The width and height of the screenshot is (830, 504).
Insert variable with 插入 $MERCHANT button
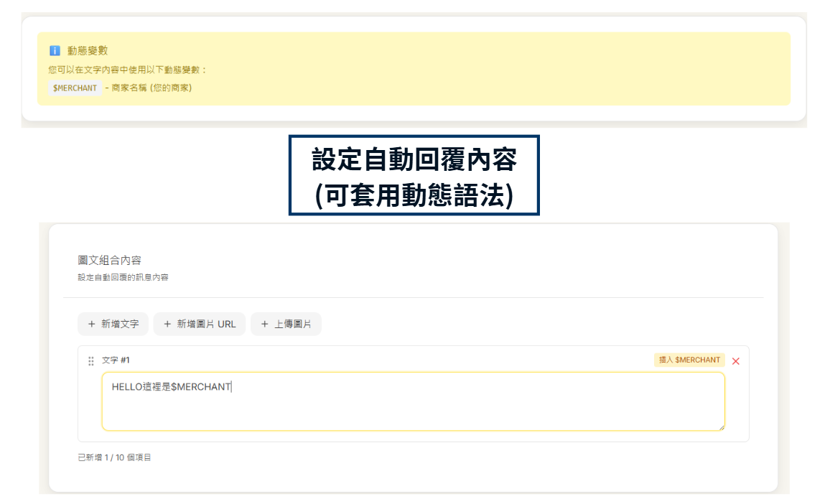point(689,360)
